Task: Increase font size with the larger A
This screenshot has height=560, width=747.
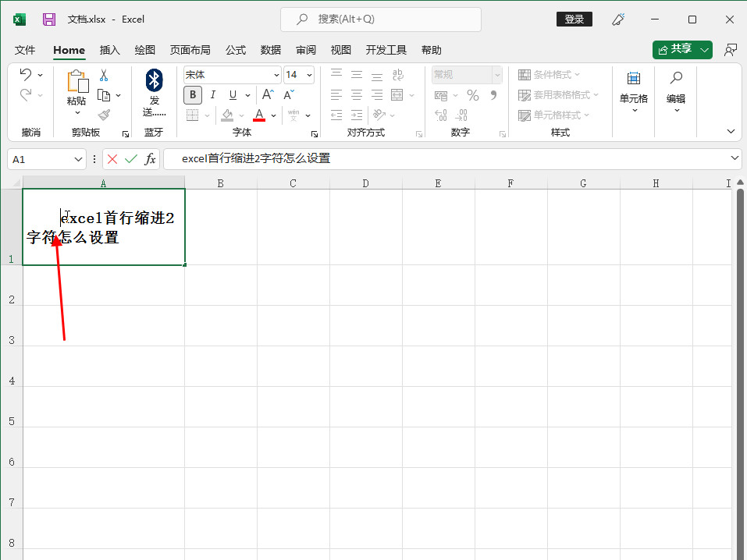Action: [x=268, y=94]
